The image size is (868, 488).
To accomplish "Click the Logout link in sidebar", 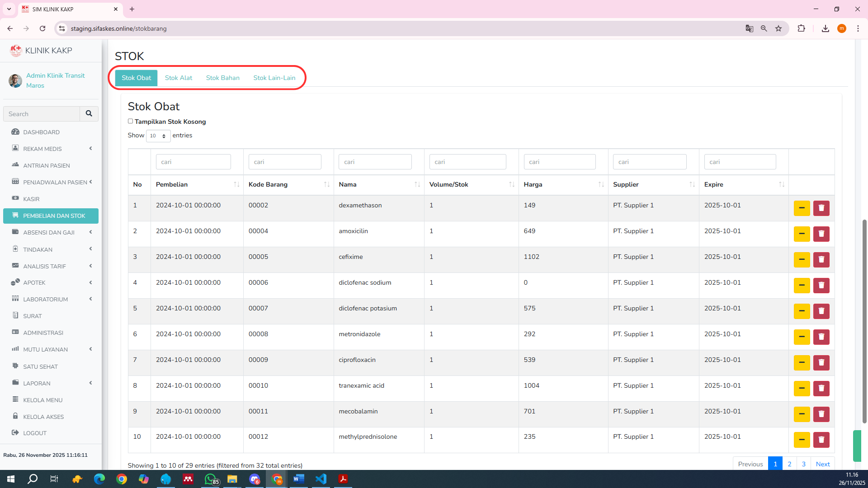I will pyautogui.click(x=35, y=433).
